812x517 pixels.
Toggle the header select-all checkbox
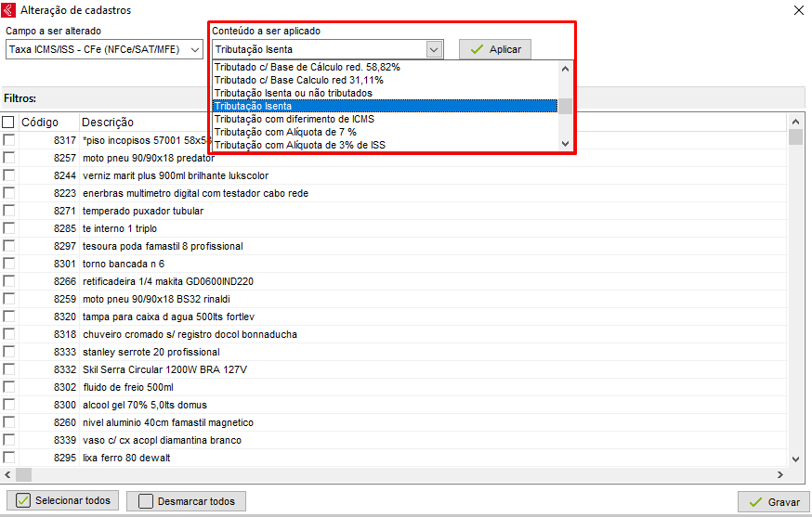(x=8, y=123)
